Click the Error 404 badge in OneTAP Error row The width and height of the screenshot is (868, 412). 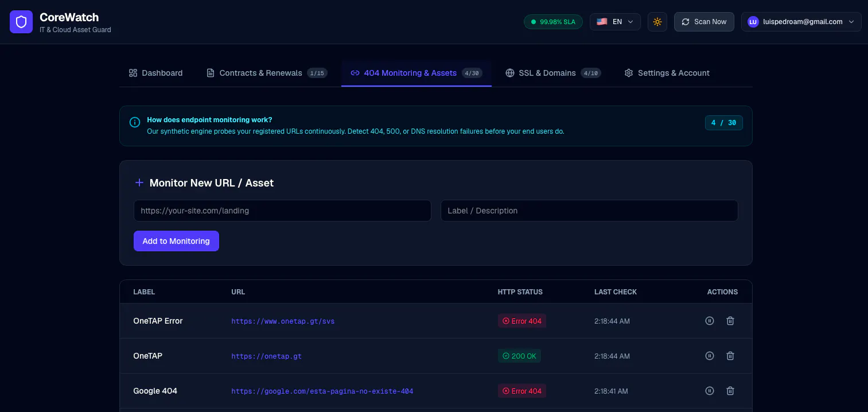521,321
